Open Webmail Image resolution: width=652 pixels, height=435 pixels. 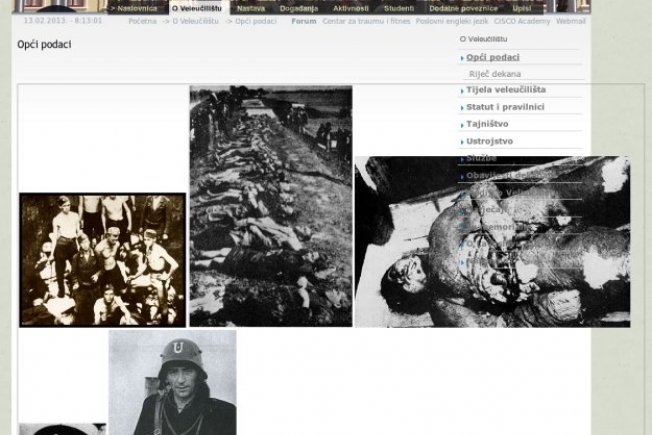[x=570, y=21]
